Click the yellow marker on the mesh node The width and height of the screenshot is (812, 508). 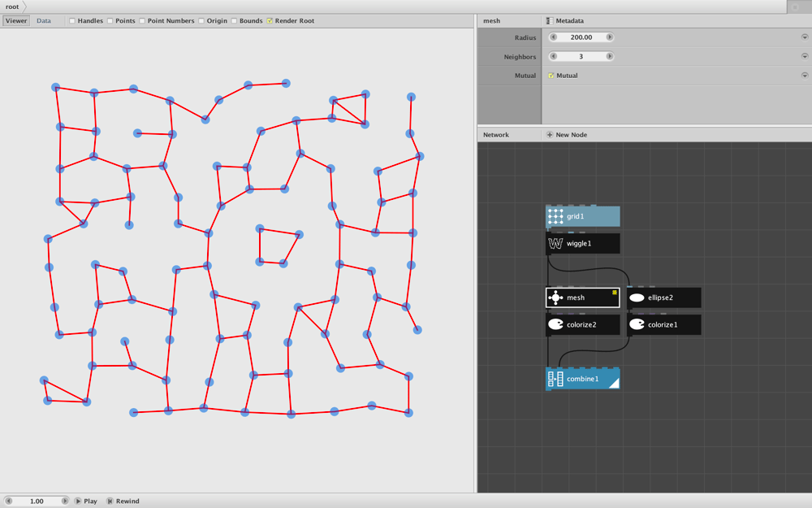tap(615, 293)
